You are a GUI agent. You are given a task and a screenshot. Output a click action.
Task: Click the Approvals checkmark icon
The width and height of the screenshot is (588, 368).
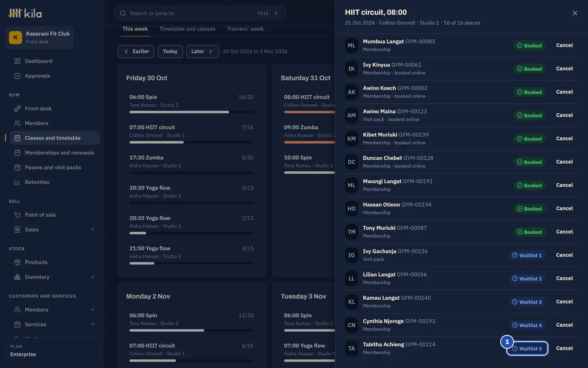17,76
